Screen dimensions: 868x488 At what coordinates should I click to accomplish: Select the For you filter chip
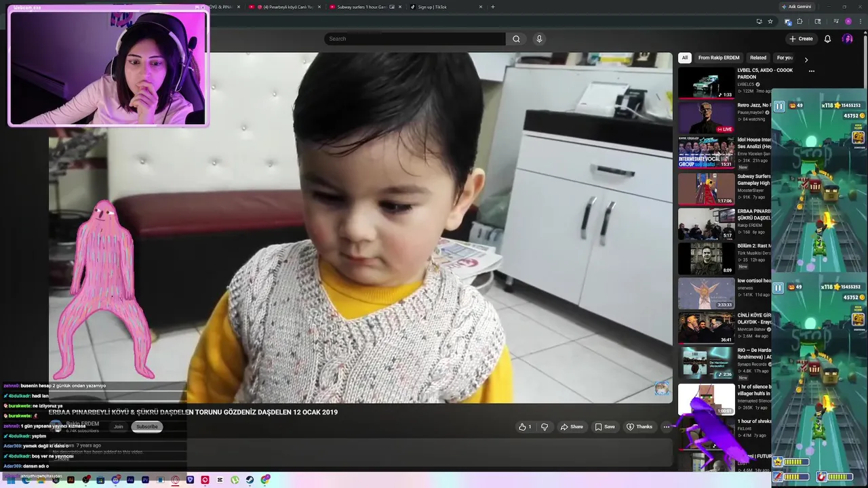click(x=785, y=58)
